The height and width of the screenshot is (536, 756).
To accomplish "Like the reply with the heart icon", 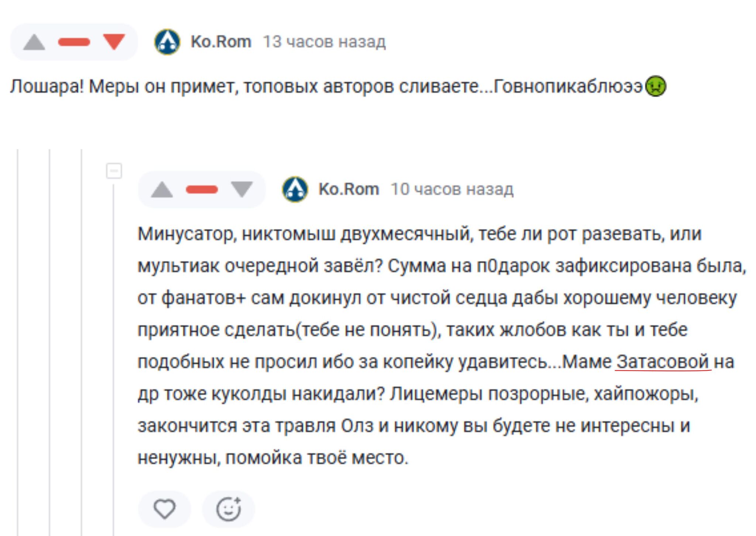I will 165,509.
